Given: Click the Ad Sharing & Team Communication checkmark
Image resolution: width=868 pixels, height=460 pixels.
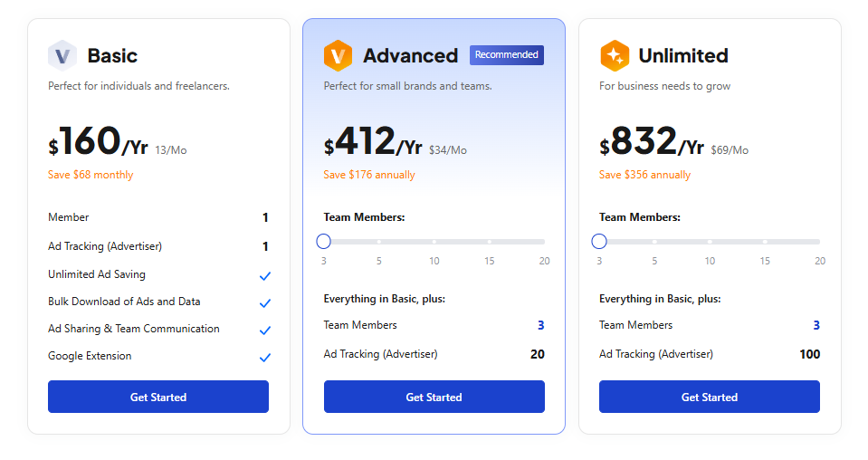Looking at the screenshot, I should [x=265, y=330].
